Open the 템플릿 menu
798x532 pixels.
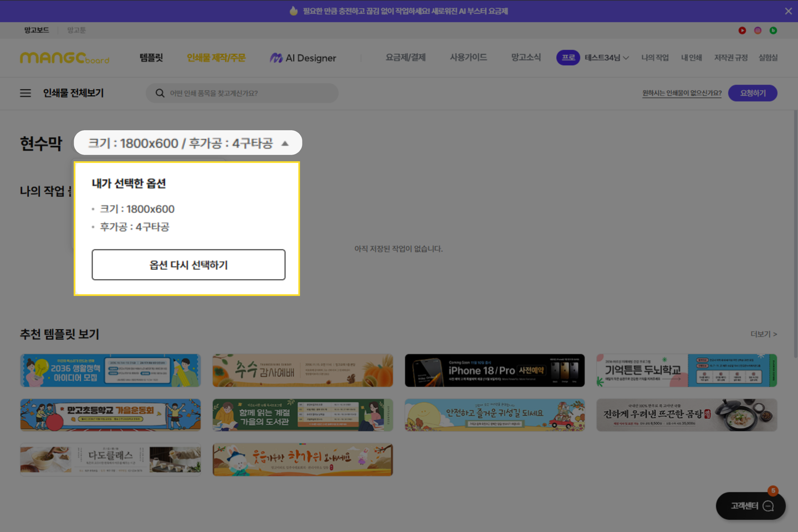pos(151,58)
